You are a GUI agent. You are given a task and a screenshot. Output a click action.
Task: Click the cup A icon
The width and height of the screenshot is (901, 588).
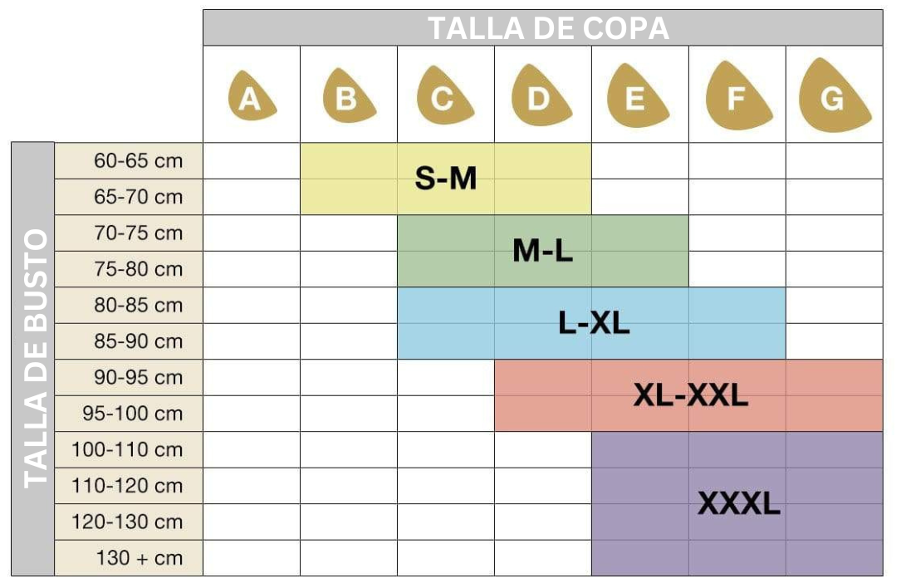tap(251, 98)
